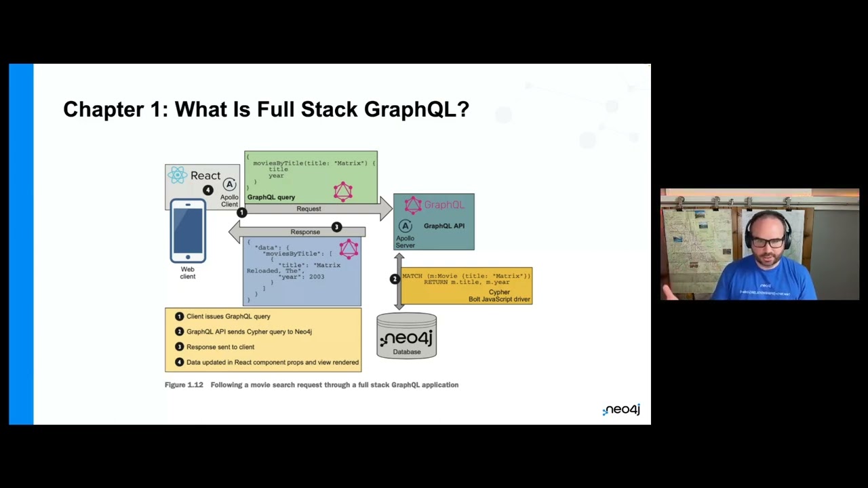868x488 pixels.
Task: Click the 'Web client' label under the phone
Action: point(188,272)
